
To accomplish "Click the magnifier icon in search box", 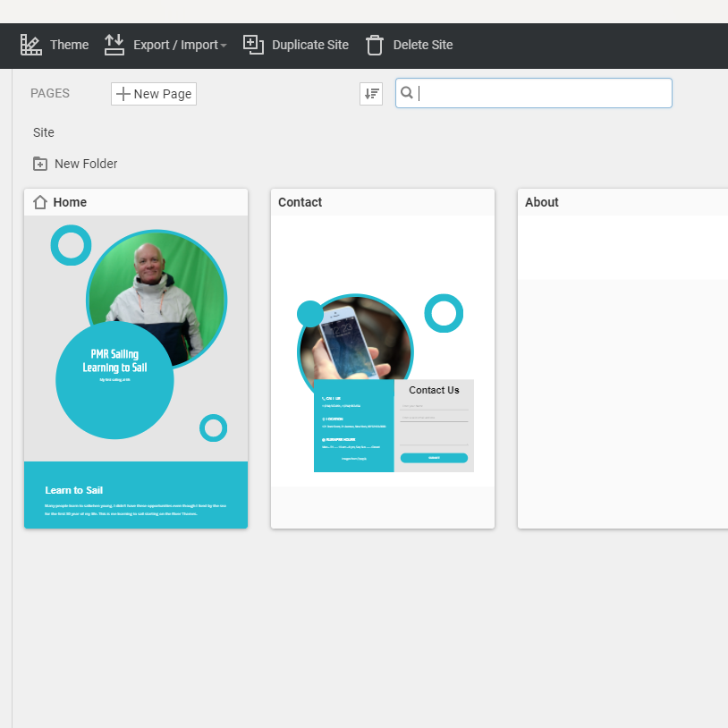I will coord(407,93).
